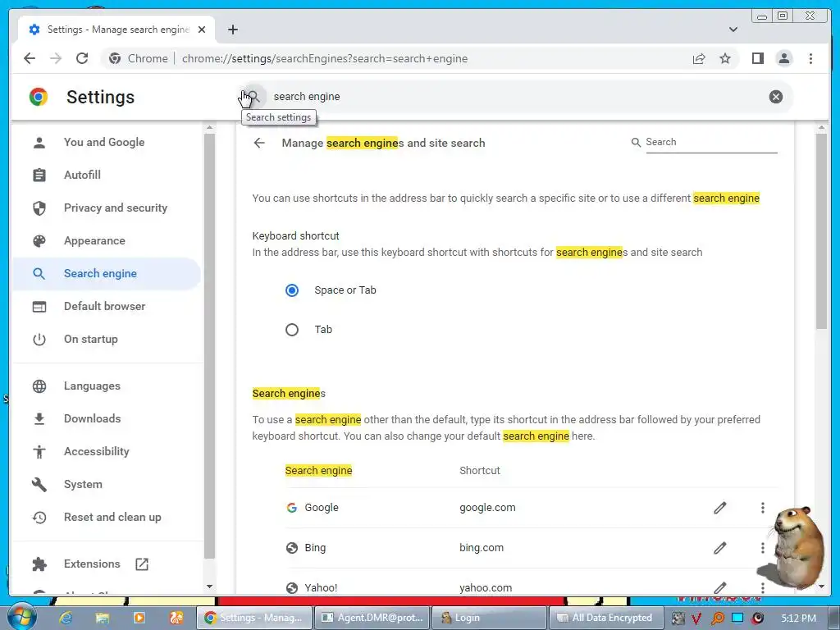The image size is (840, 630).
Task: Click the bing.com shortcut text
Action: tap(482, 547)
